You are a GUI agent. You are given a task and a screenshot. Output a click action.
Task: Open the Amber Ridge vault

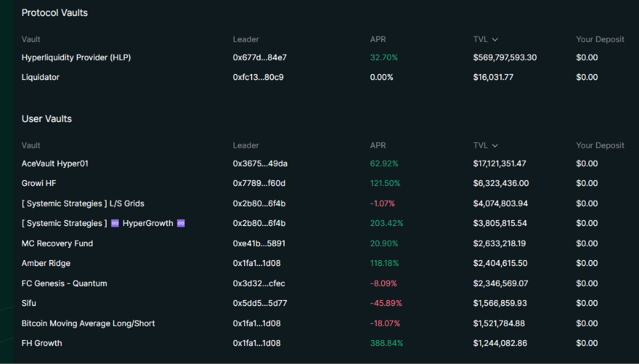click(46, 263)
